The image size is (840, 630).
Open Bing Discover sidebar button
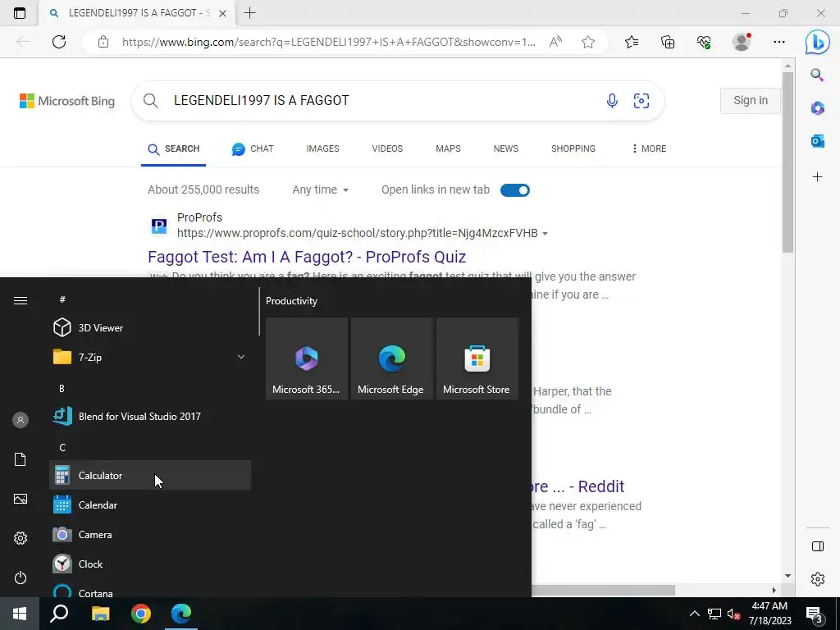(818, 43)
